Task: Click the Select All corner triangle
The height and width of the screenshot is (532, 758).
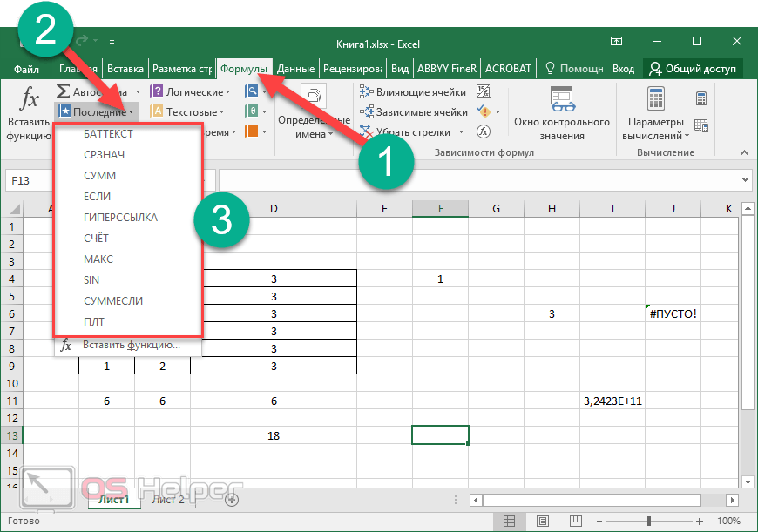Action: pyautogui.click(x=15, y=209)
